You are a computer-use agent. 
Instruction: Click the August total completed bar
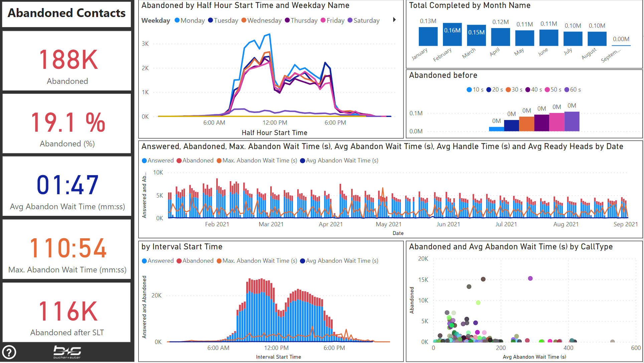[x=597, y=39]
